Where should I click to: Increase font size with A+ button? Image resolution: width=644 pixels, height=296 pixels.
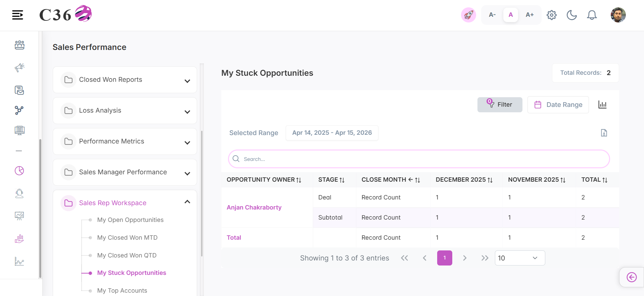[530, 15]
